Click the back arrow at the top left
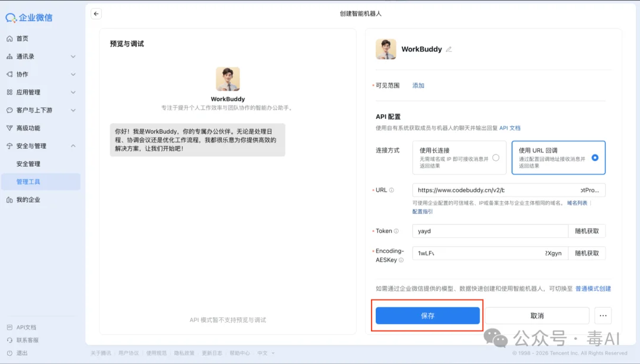 [x=96, y=13]
